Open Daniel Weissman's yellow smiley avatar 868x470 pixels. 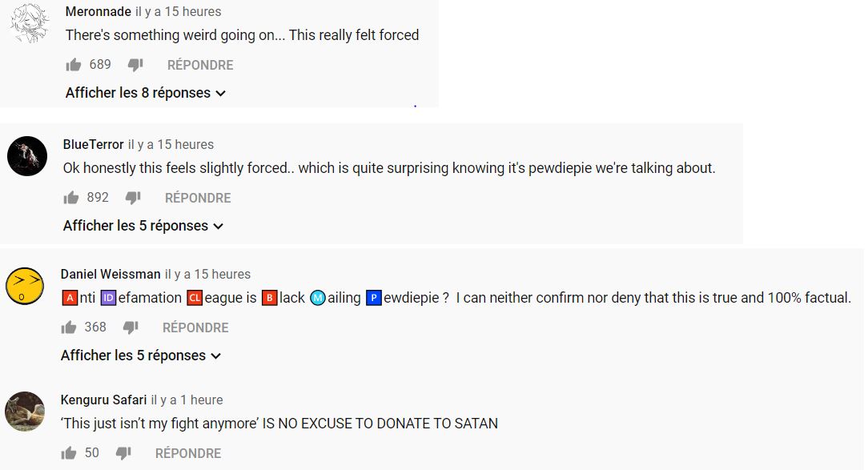click(x=25, y=286)
